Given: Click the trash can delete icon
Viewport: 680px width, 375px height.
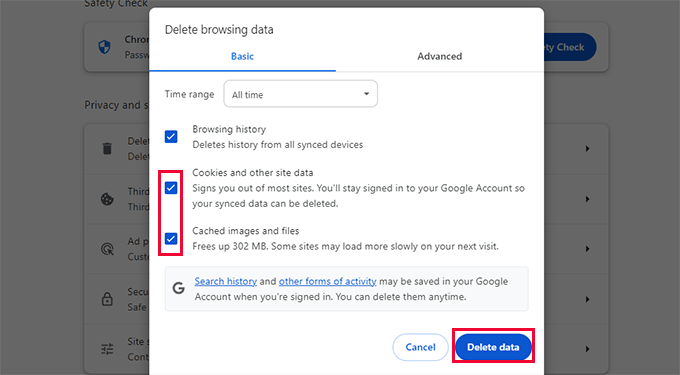Looking at the screenshot, I should pos(107,149).
